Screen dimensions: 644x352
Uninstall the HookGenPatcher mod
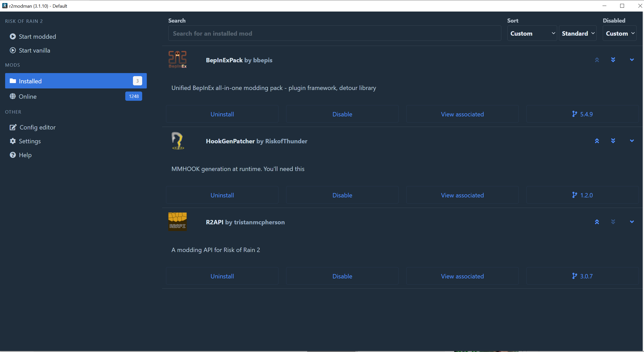pyautogui.click(x=222, y=195)
